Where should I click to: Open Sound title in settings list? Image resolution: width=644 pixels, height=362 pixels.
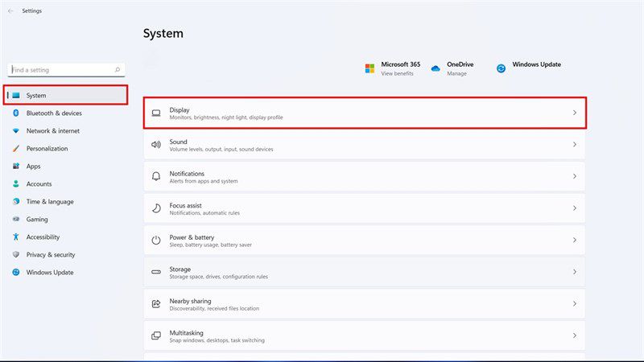(178, 142)
